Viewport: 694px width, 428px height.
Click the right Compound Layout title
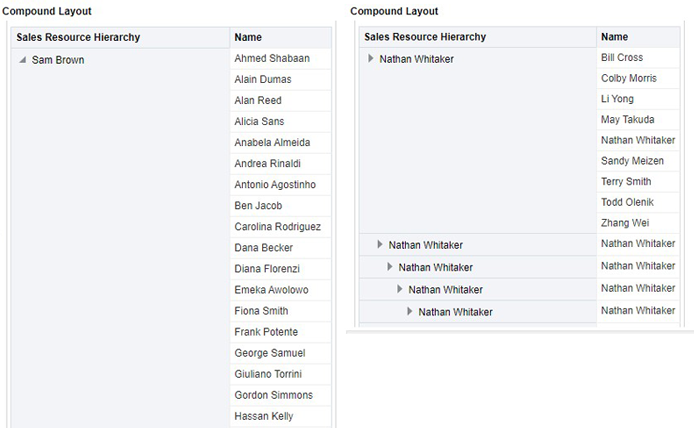394,11
